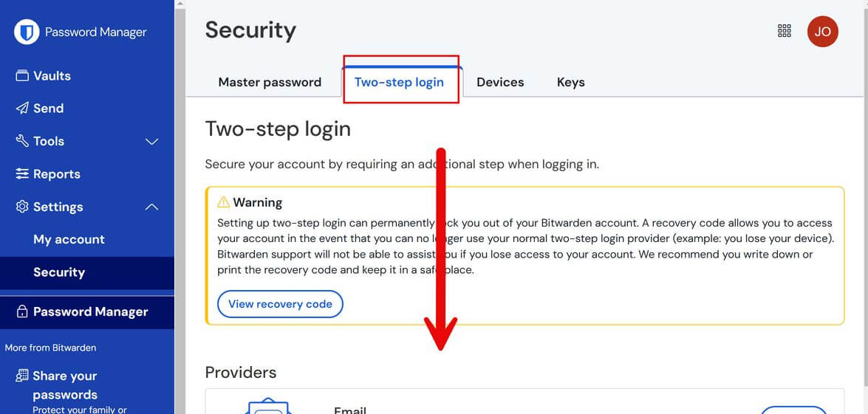Screen dimensions: 868x414
Task: Click the Settings gear icon
Action: (x=22, y=207)
